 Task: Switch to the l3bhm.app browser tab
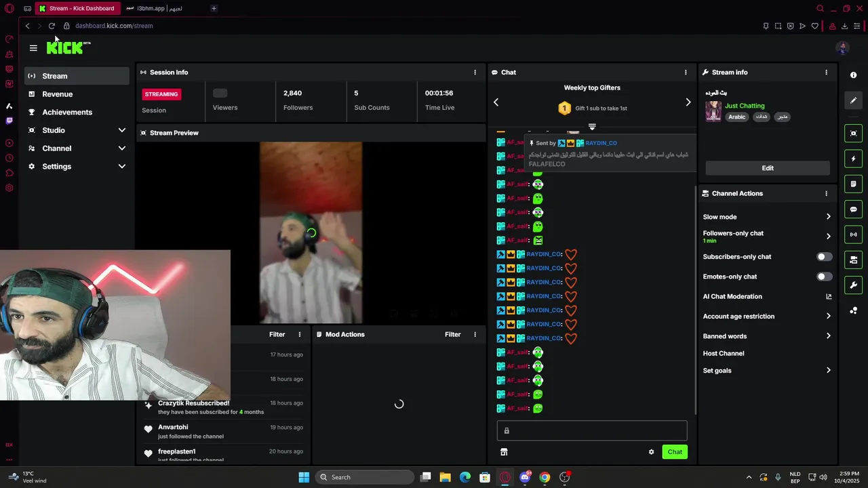click(161, 9)
